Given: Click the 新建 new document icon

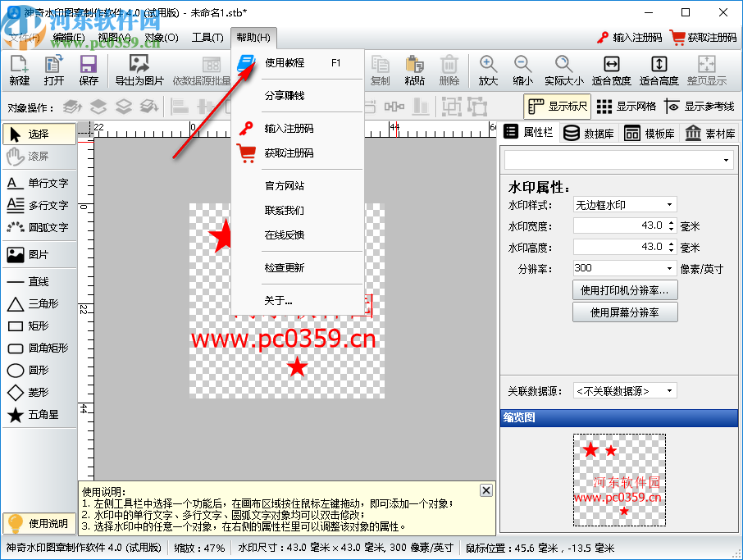Looking at the screenshot, I should pyautogui.click(x=17, y=70).
